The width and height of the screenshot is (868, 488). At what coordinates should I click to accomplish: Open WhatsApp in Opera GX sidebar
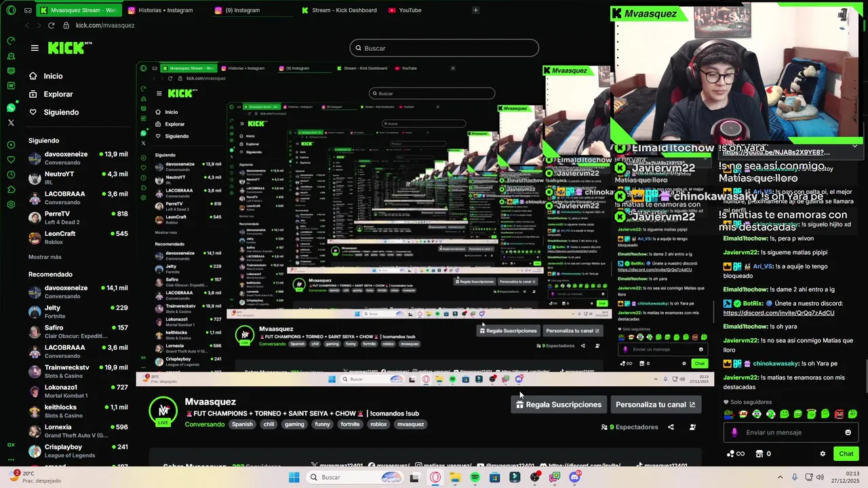tap(11, 108)
